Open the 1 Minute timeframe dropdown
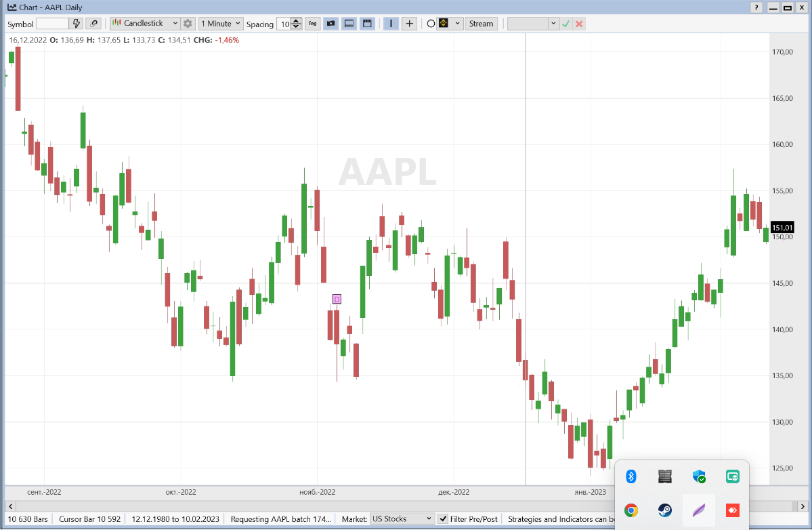This screenshot has height=530, width=812. [x=221, y=23]
